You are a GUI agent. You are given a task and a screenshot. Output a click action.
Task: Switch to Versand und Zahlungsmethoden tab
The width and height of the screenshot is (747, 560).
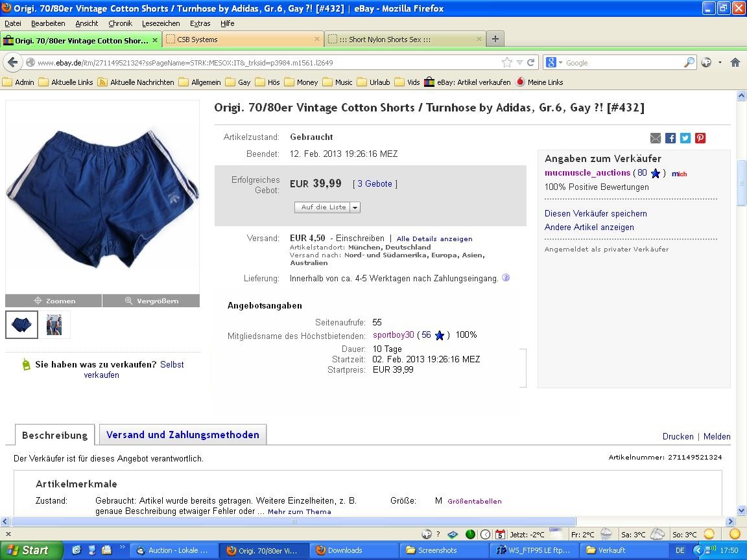[183, 435]
